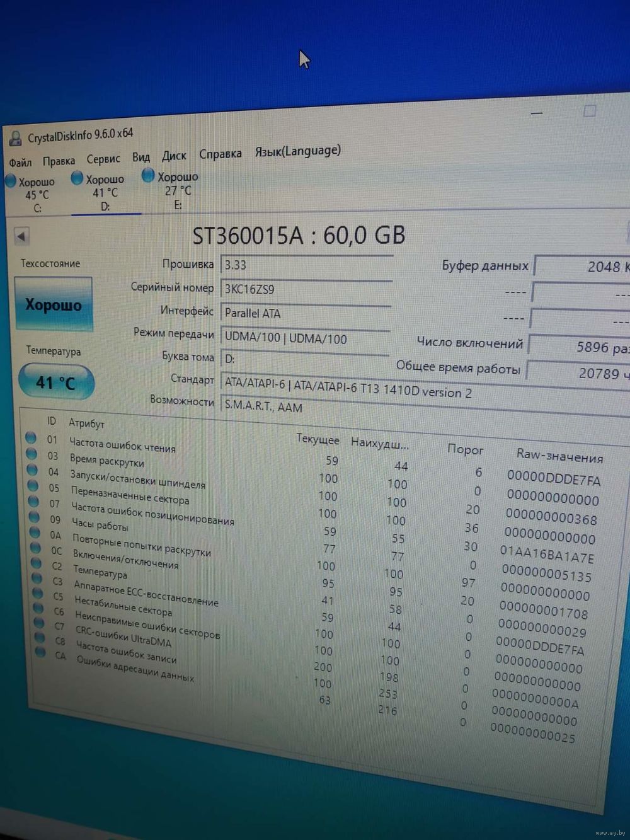Click status circle for attribute 0C
630x840 pixels.
pyautogui.click(x=37, y=548)
